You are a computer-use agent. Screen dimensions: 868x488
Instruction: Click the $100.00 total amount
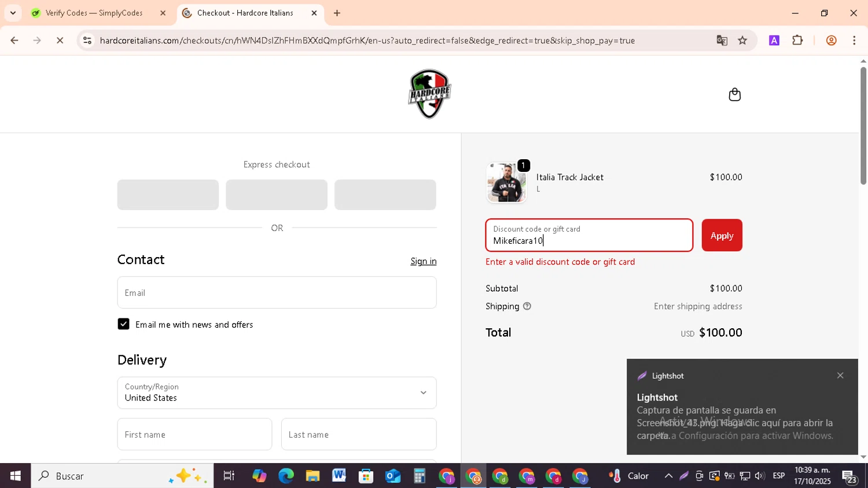click(720, 332)
